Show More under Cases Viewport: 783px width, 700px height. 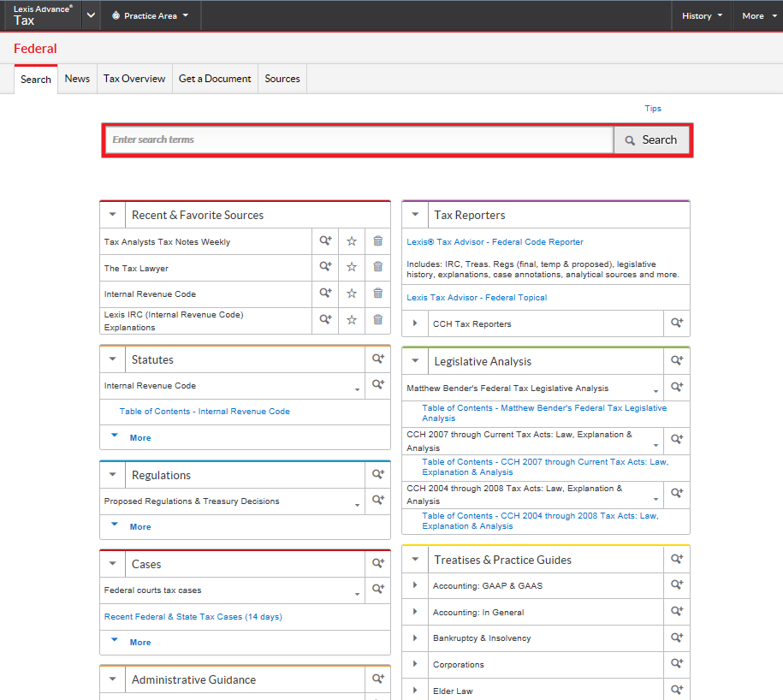(140, 642)
